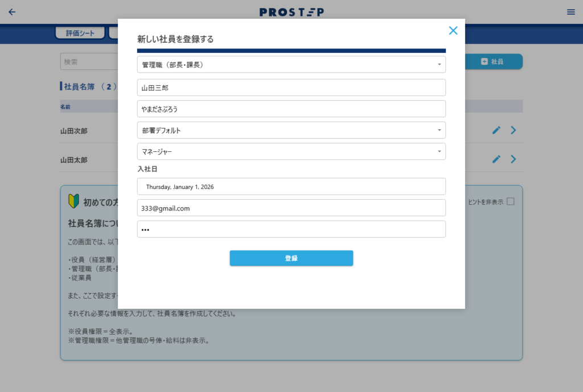Viewport: 583px width, 392px height.
Task: Switch to the 評価シート tab
Action: click(x=80, y=33)
